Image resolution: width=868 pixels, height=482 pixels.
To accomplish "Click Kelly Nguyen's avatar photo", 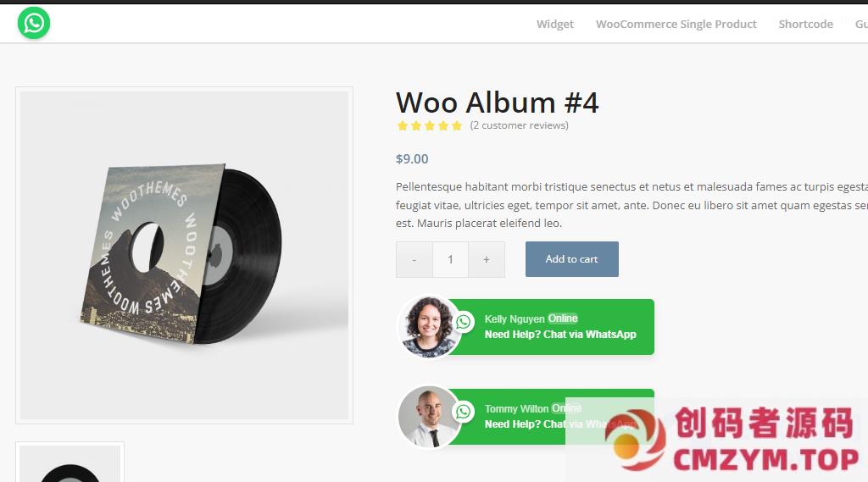I will pyautogui.click(x=428, y=326).
